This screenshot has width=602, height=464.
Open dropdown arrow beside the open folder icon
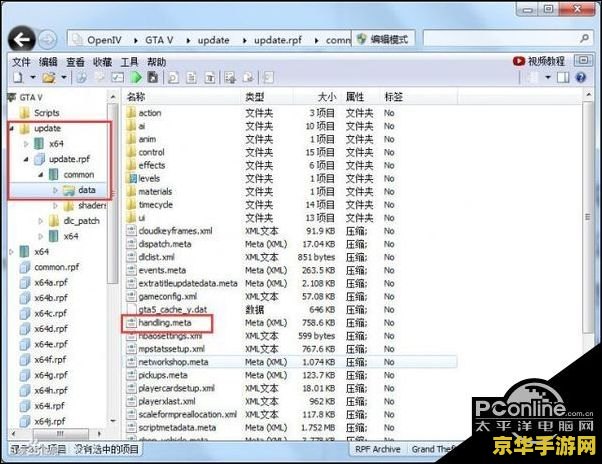[x=64, y=78]
